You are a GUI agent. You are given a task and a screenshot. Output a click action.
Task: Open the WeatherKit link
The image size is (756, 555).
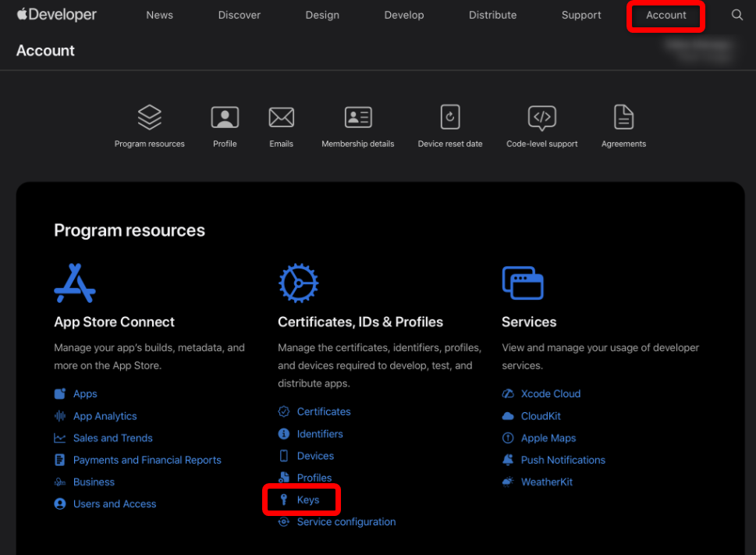(547, 482)
